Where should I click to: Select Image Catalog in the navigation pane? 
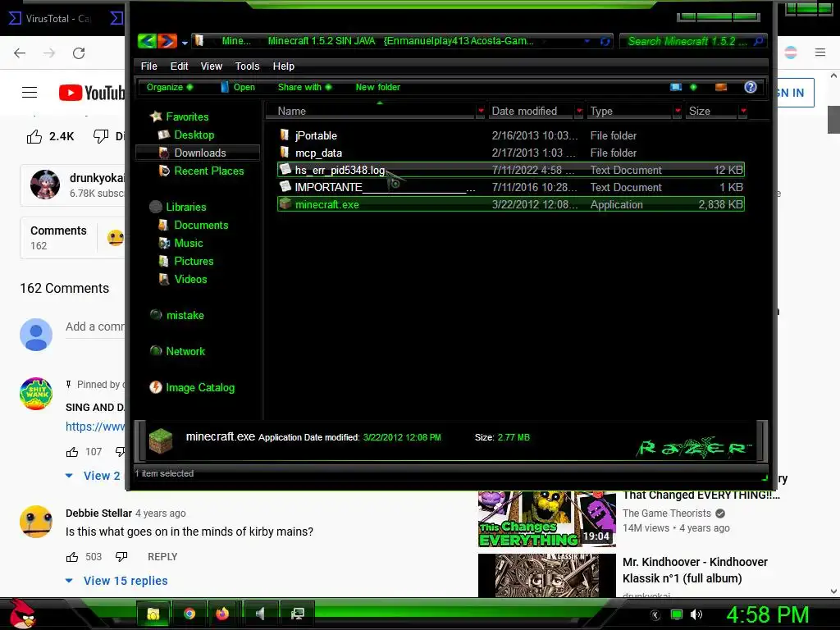click(200, 387)
